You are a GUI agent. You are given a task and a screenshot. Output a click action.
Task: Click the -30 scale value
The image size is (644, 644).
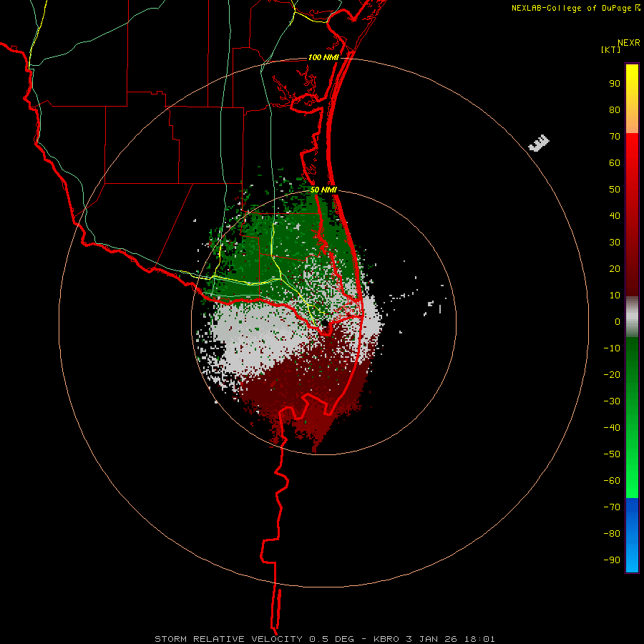coord(612,401)
